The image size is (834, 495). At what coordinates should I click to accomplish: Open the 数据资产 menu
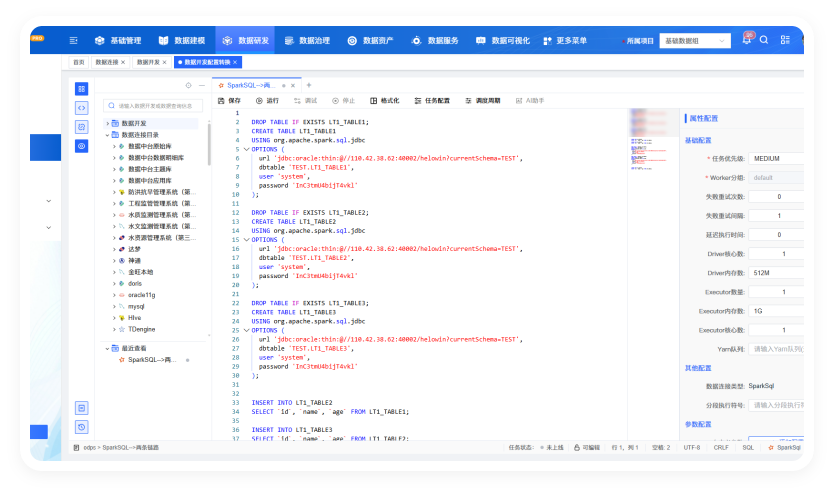(x=371, y=40)
